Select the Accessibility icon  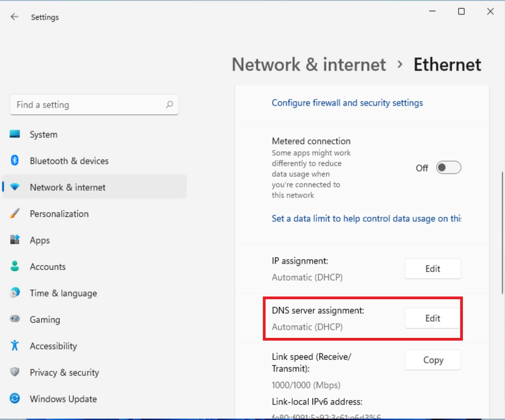pos(14,345)
